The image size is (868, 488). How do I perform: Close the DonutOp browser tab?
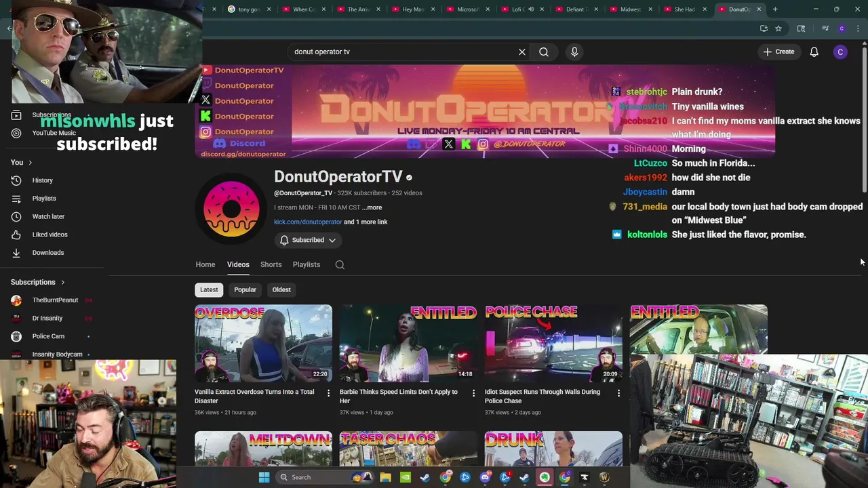(759, 9)
